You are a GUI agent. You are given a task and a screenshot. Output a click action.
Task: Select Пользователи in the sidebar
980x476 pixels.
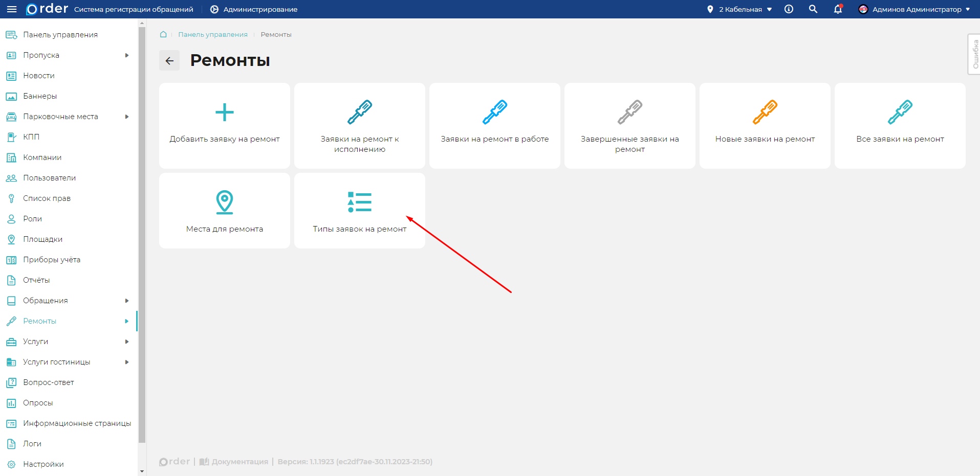(49, 178)
